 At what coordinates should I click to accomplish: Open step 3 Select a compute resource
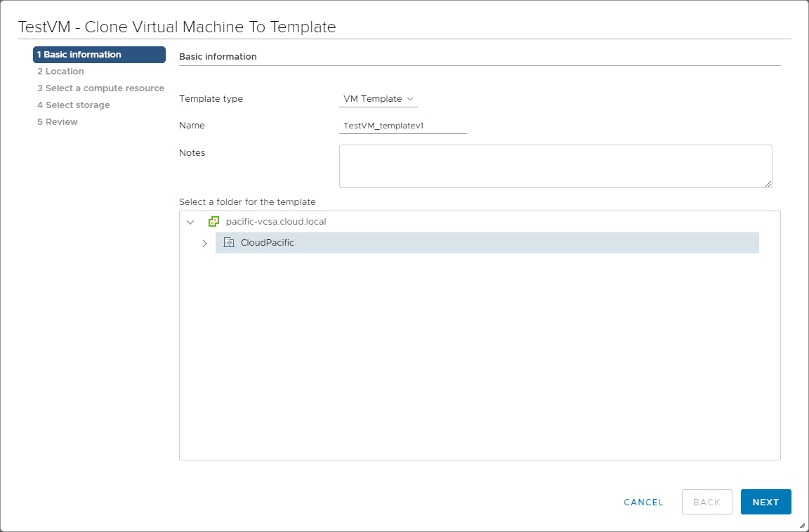coord(100,88)
